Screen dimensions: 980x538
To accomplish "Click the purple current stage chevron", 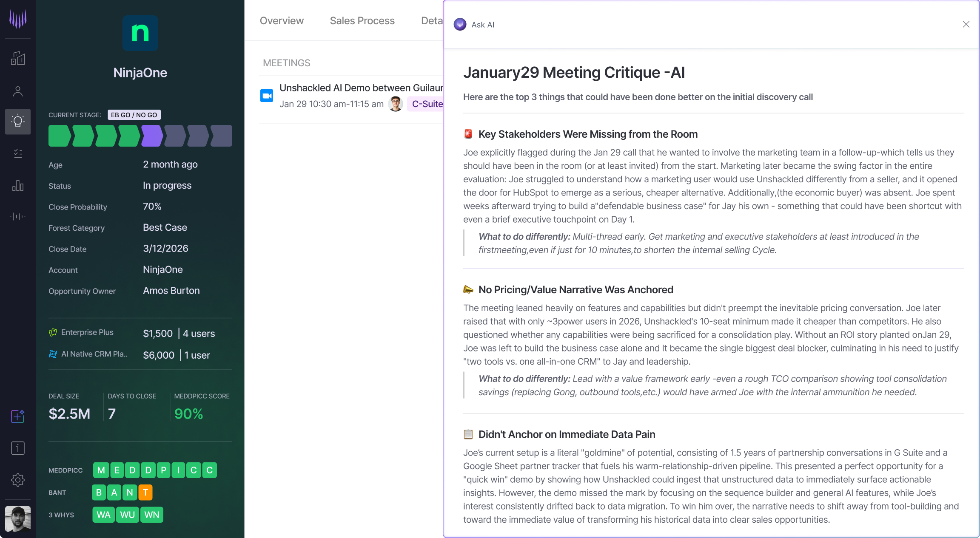I will [152, 136].
